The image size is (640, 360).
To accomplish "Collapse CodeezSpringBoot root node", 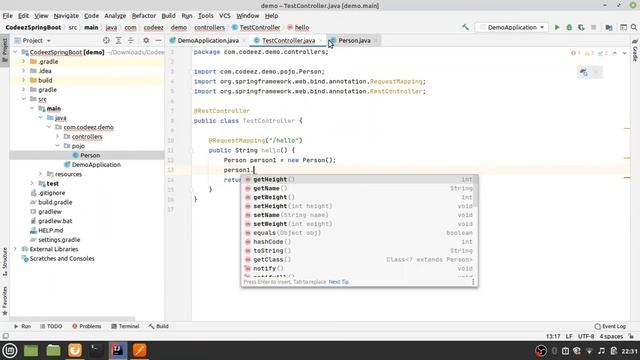I will coord(16,52).
